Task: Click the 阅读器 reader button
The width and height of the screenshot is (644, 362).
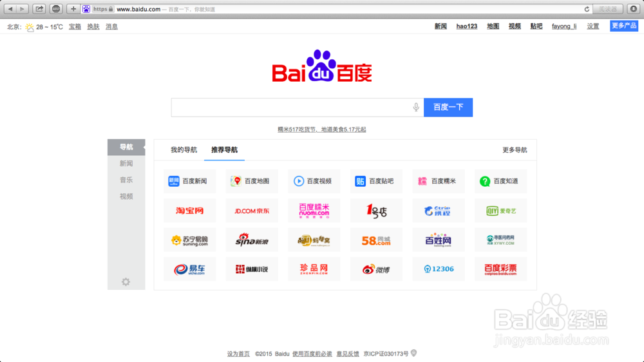Action: (x=608, y=8)
